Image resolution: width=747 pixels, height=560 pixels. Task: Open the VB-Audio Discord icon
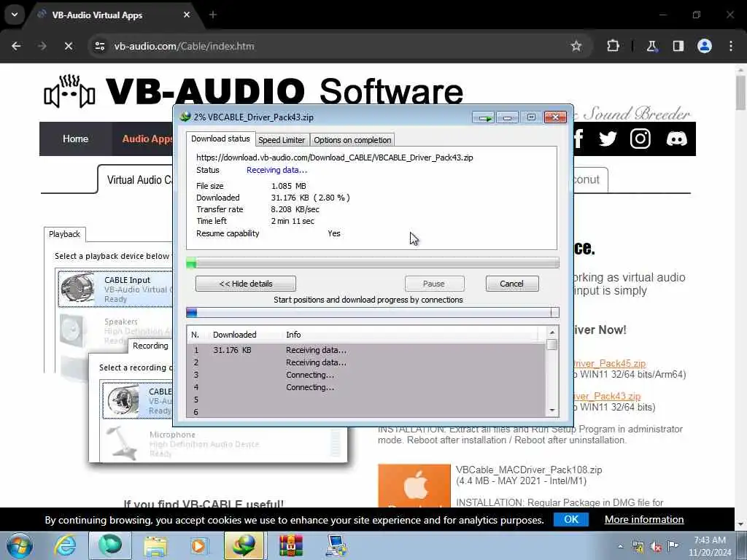pyautogui.click(x=676, y=139)
